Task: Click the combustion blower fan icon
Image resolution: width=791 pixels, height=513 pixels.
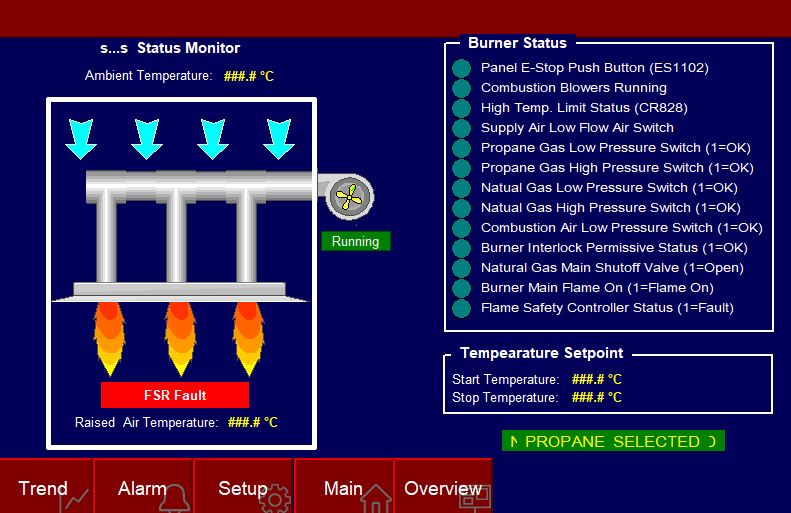Action: click(x=349, y=197)
